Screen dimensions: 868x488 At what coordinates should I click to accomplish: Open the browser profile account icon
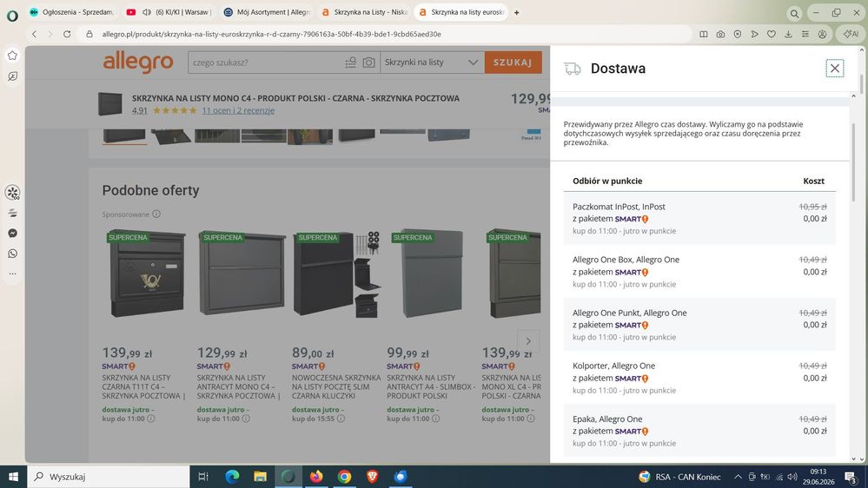(x=823, y=35)
